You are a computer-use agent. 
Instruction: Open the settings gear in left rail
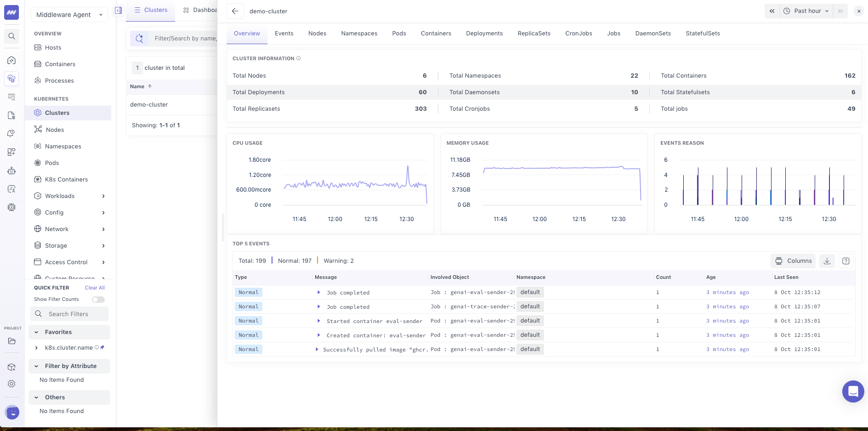coord(11,384)
